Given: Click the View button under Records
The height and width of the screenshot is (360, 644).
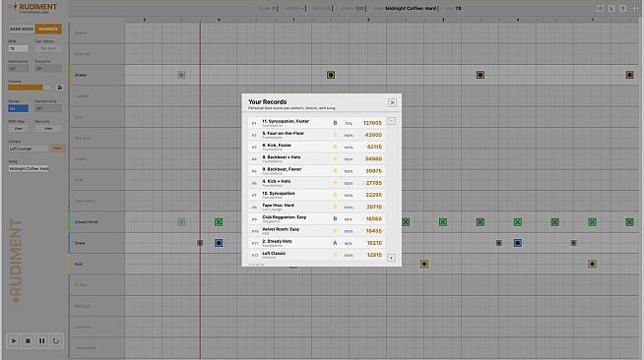Looking at the screenshot, I should [48, 128].
